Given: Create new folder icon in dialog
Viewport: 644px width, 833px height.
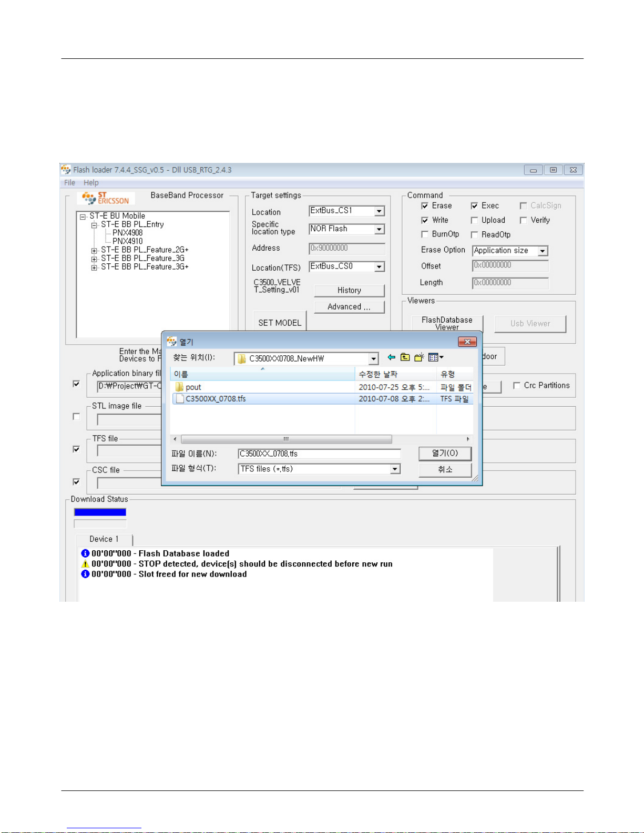Looking at the screenshot, I should pyautogui.click(x=419, y=357).
